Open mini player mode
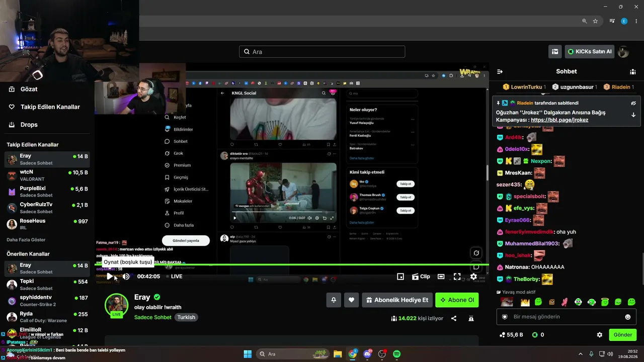The height and width of the screenshot is (362, 644). click(x=400, y=277)
